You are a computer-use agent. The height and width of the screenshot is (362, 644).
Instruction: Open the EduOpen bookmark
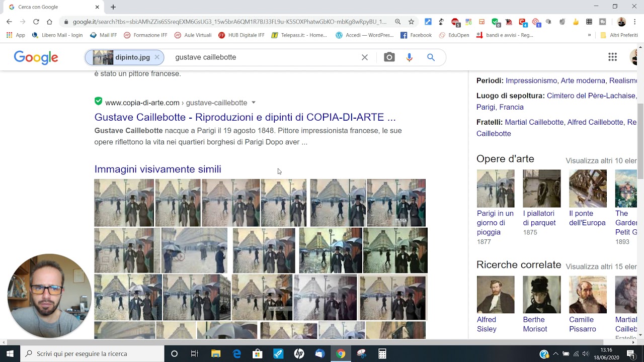click(455, 35)
